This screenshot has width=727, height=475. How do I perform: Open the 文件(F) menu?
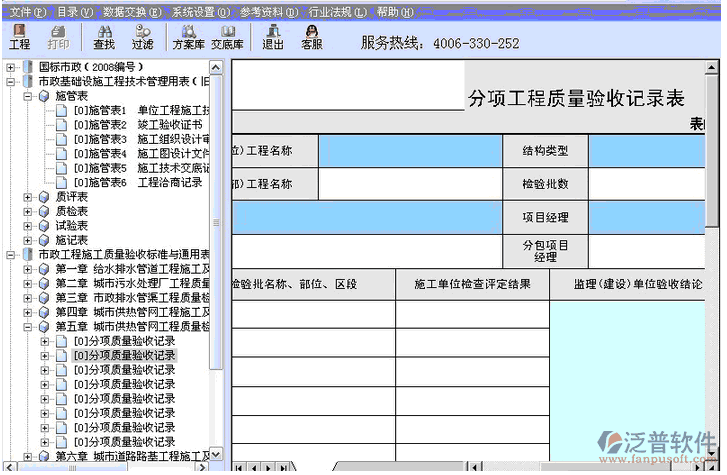28,12
